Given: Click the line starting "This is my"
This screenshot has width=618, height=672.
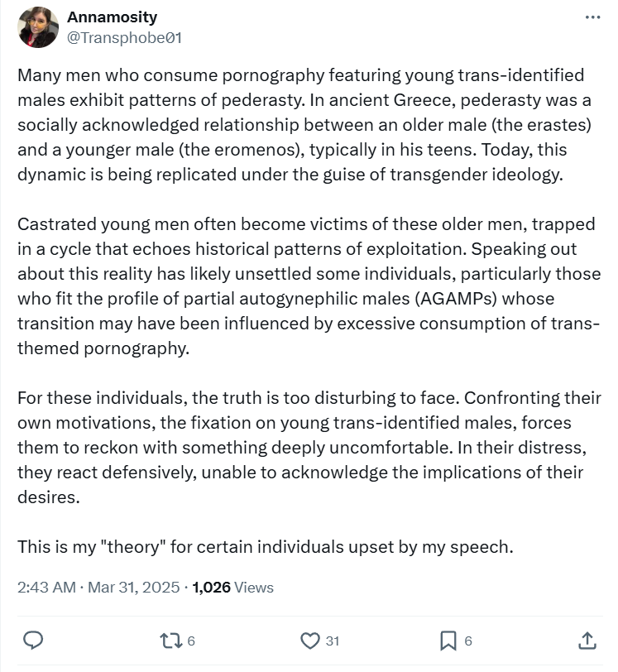Looking at the screenshot, I should click(265, 547).
